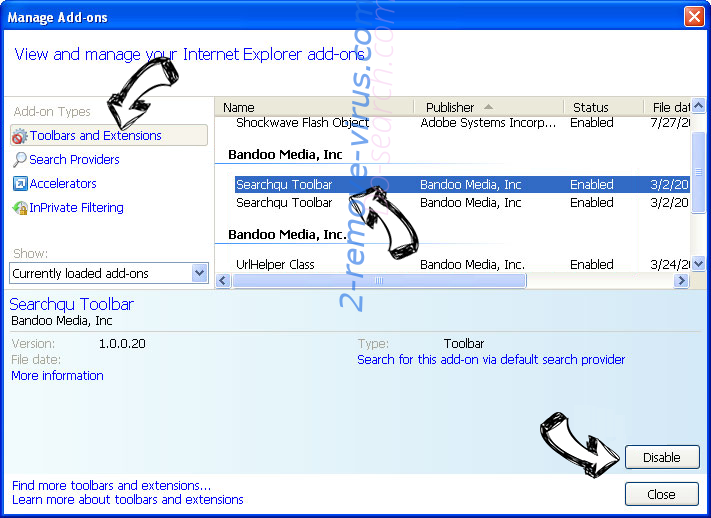Open the Currently loaded add-ons dropdown

[x=109, y=274]
